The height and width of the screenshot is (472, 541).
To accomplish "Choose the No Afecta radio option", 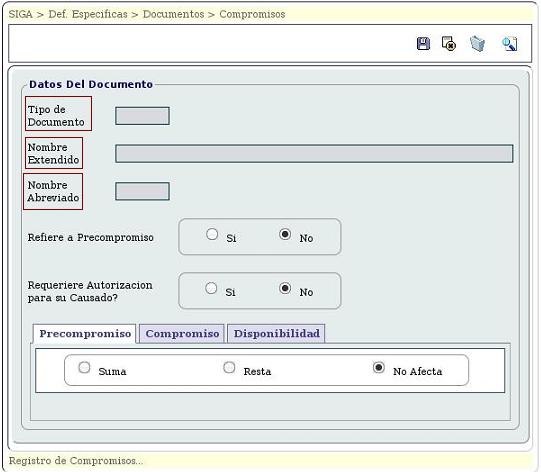I will coord(378,367).
